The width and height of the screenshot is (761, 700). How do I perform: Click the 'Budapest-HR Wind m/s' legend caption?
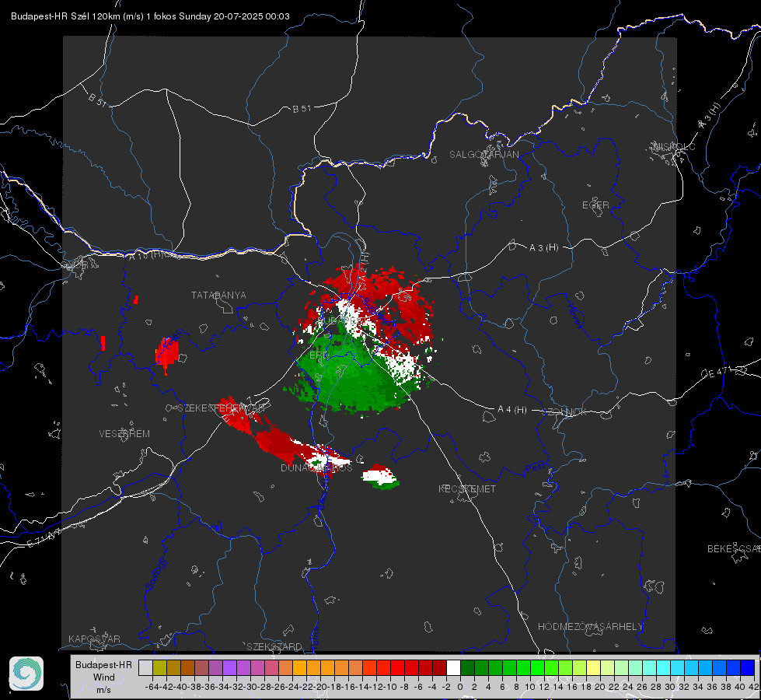click(103, 677)
